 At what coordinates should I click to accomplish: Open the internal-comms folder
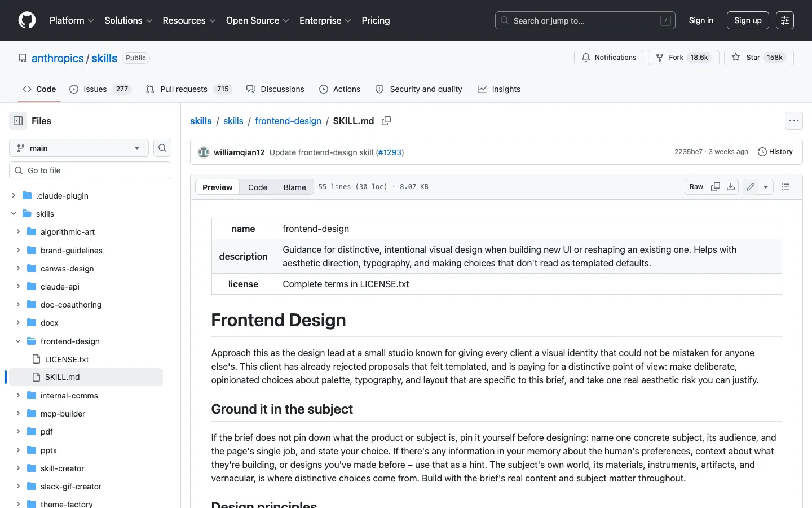click(x=69, y=396)
